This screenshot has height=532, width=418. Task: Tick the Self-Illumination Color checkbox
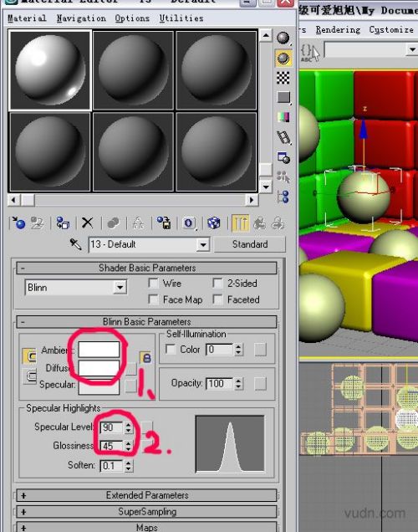click(x=171, y=349)
